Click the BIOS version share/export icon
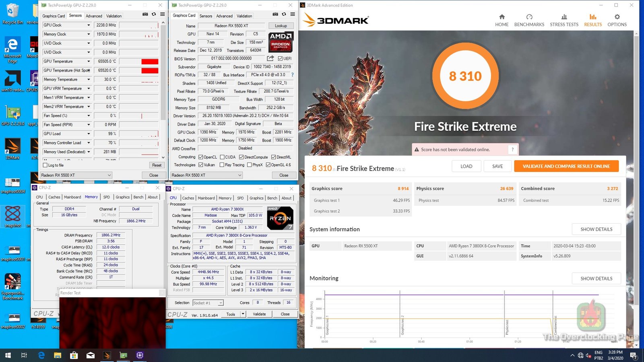 270,59
